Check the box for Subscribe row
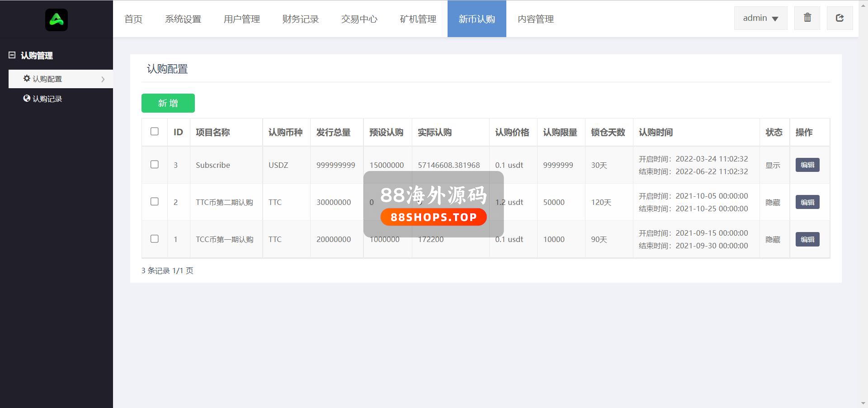 click(x=155, y=165)
